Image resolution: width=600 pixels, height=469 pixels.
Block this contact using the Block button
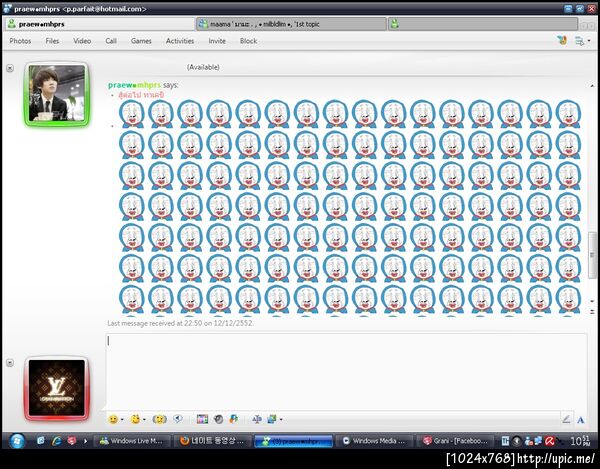[248, 41]
